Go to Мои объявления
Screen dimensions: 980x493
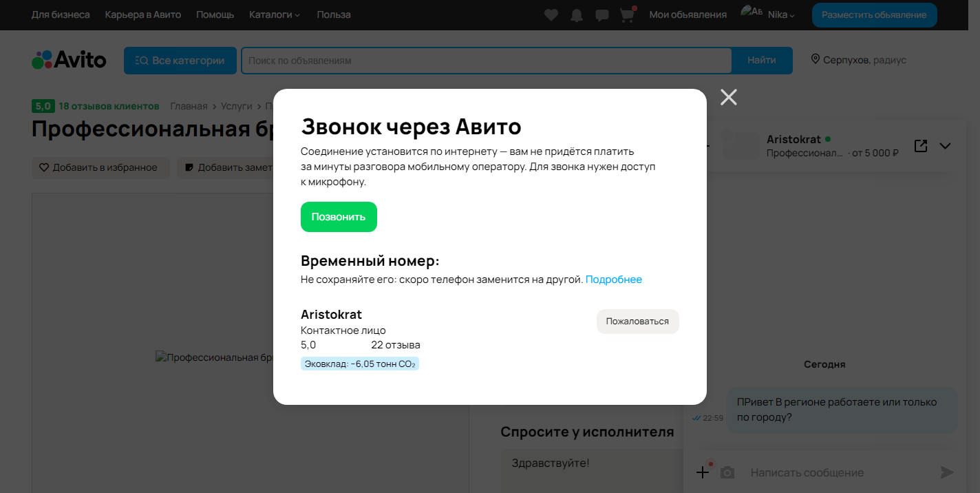coord(688,14)
